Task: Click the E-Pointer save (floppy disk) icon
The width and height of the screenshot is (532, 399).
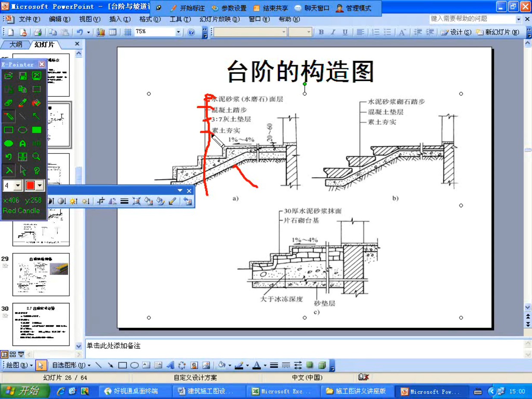Action: (22, 76)
